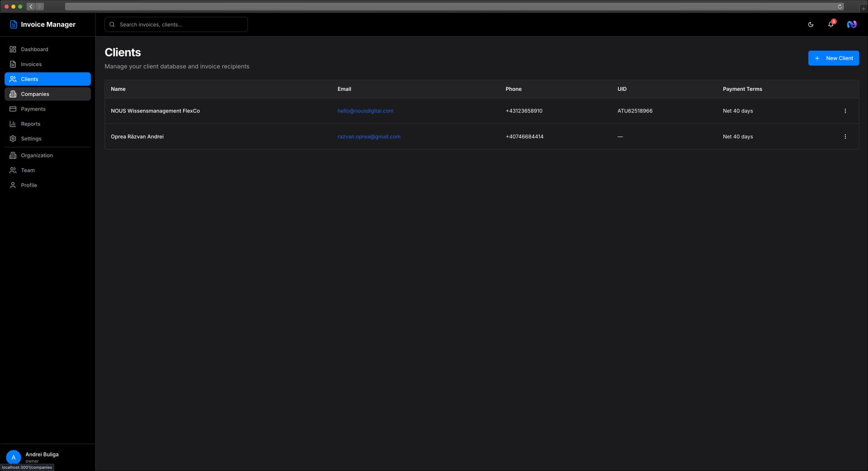Click the UID column header
Image resolution: width=868 pixels, height=471 pixels.
[622, 89]
